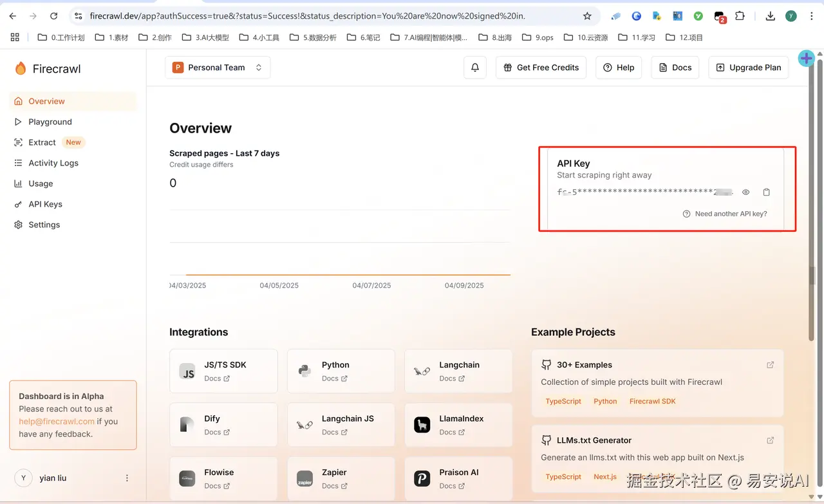Open browser downloads icon

pyautogui.click(x=770, y=16)
